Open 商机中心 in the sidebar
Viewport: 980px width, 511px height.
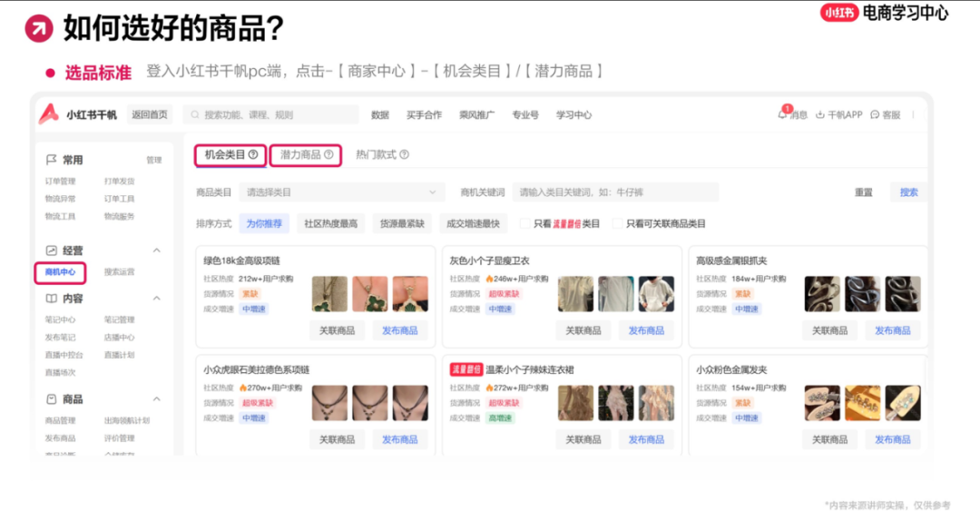tap(60, 272)
